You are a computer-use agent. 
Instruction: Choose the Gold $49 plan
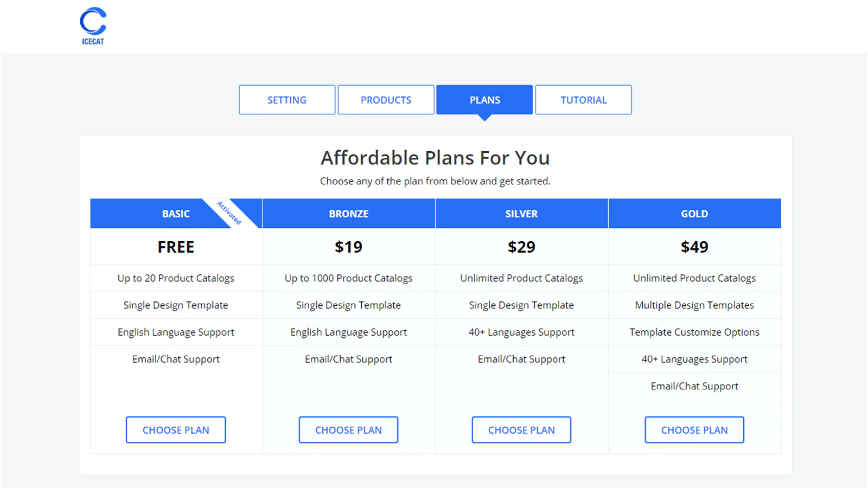(x=694, y=430)
